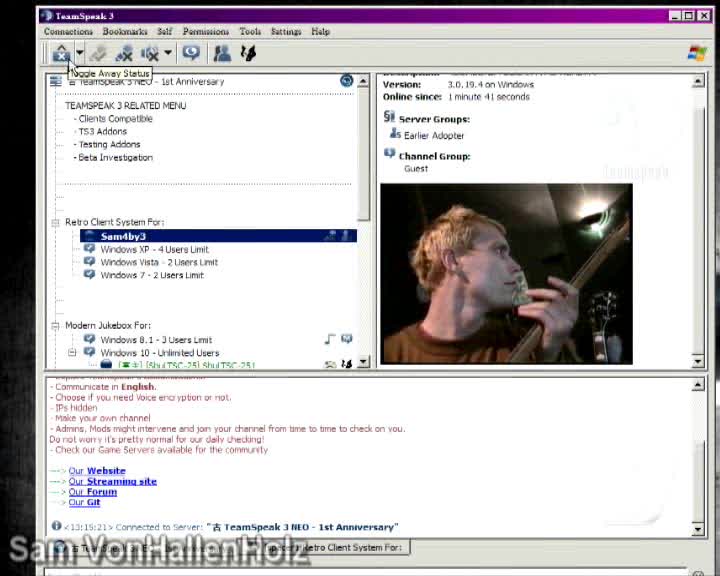Select Windows 7 - 2 Users Limit
The width and height of the screenshot is (720, 576).
pyautogui.click(x=152, y=275)
